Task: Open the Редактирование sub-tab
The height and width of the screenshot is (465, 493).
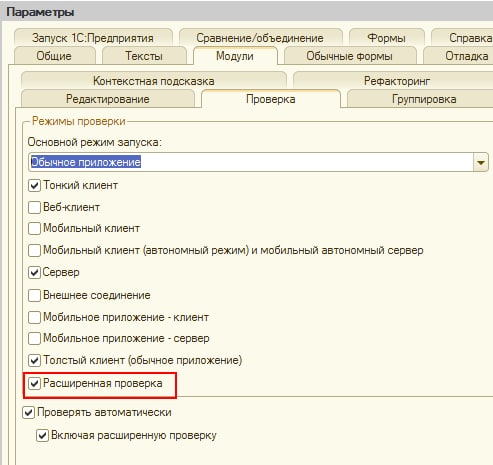Action: [x=108, y=99]
